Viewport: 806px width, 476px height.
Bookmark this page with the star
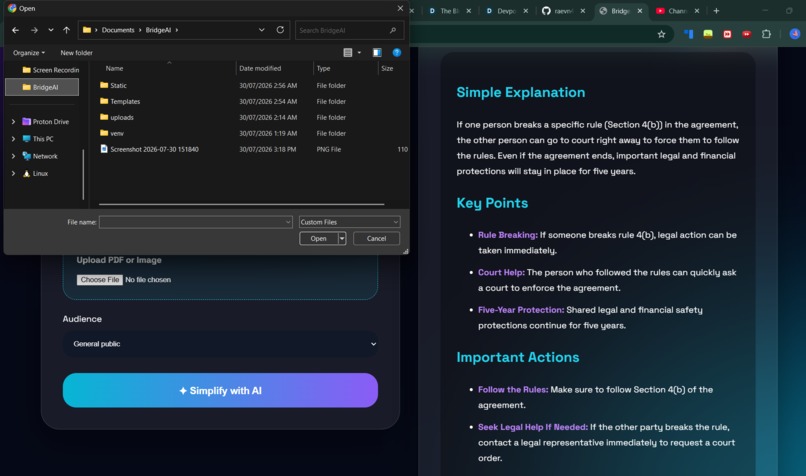[x=662, y=34]
